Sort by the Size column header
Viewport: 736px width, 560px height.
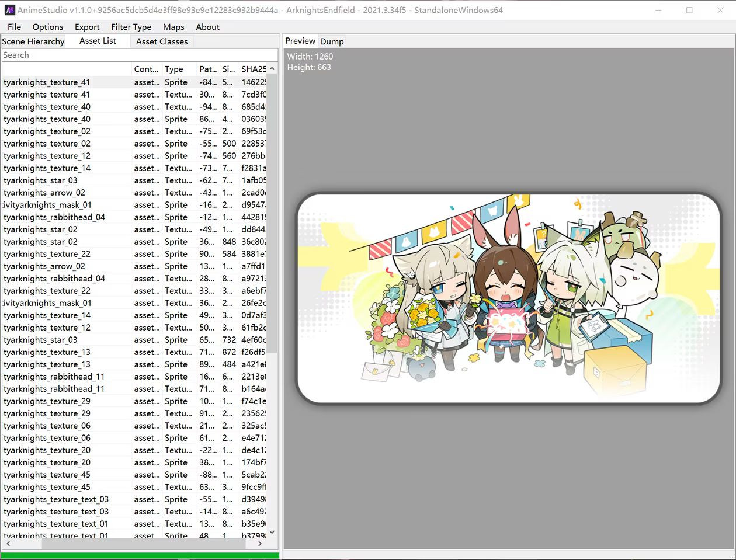230,69
